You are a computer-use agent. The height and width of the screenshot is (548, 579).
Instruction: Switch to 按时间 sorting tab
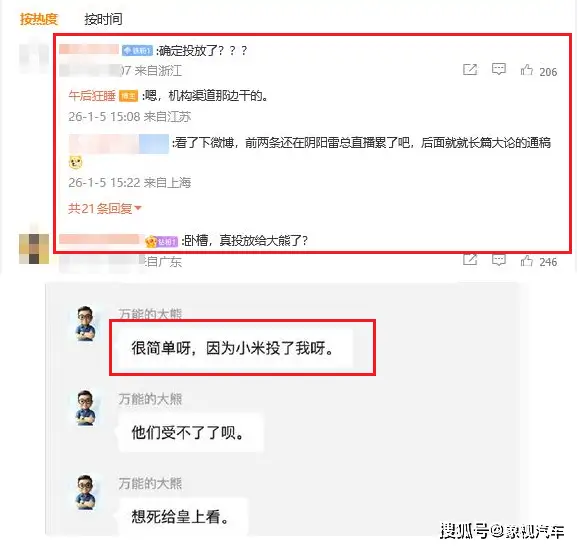tap(103, 19)
